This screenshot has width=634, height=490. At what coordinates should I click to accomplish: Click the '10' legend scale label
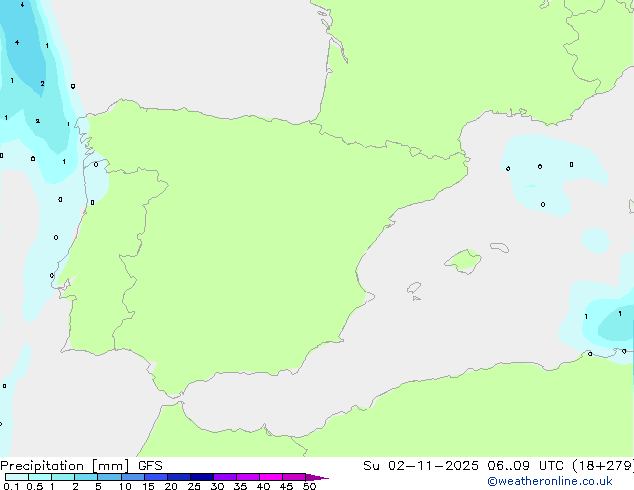coord(125,486)
